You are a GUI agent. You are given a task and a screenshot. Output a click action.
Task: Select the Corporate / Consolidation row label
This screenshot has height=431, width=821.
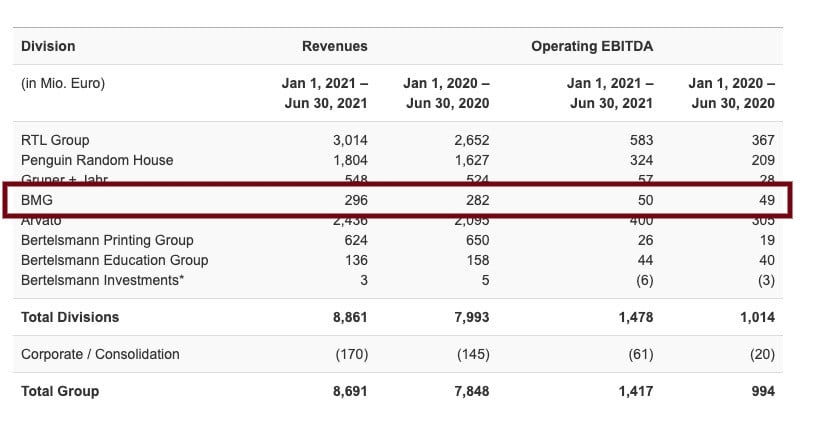pyautogui.click(x=100, y=354)
